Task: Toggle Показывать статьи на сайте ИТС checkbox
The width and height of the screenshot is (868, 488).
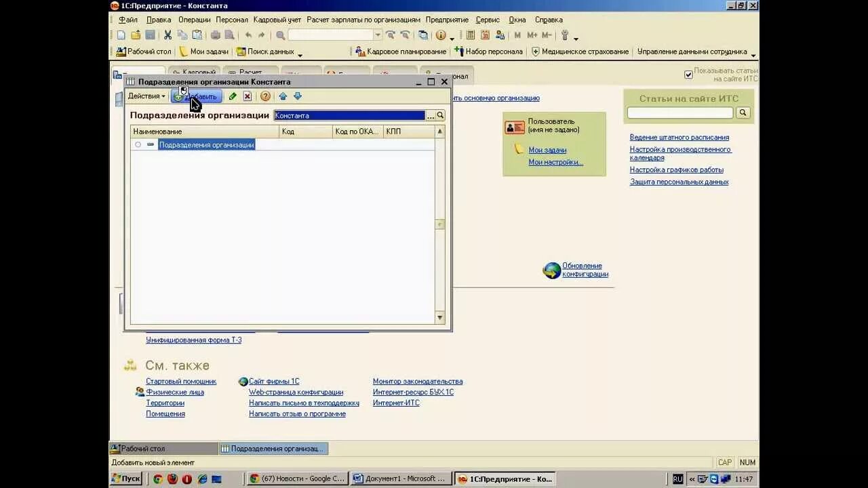Action: coord(688,75)
